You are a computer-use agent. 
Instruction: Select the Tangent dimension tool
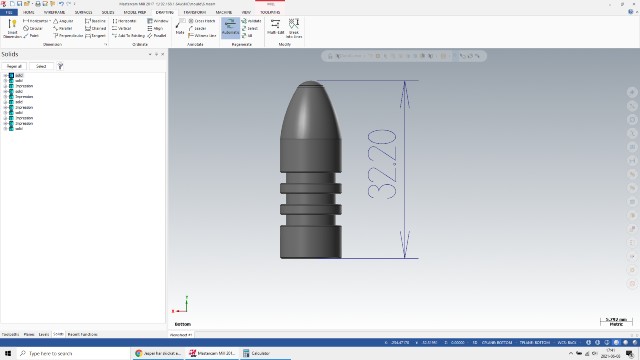click(x=96, y=36)
